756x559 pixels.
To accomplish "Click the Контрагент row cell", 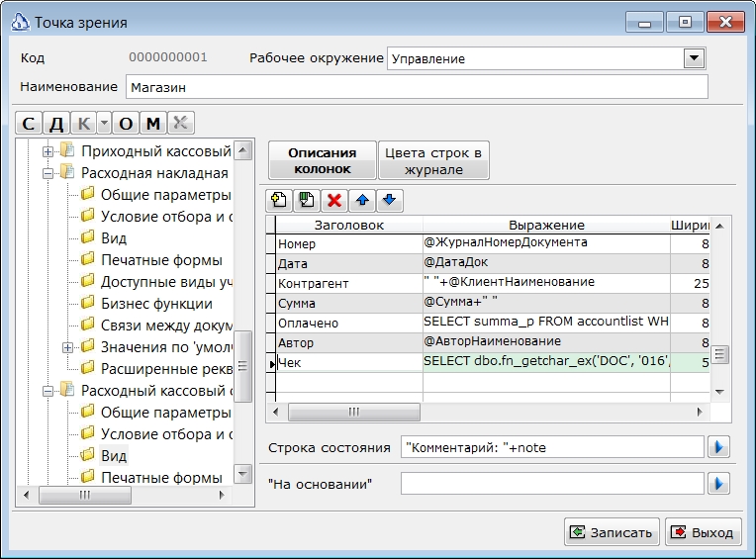I will pos(349,283).
